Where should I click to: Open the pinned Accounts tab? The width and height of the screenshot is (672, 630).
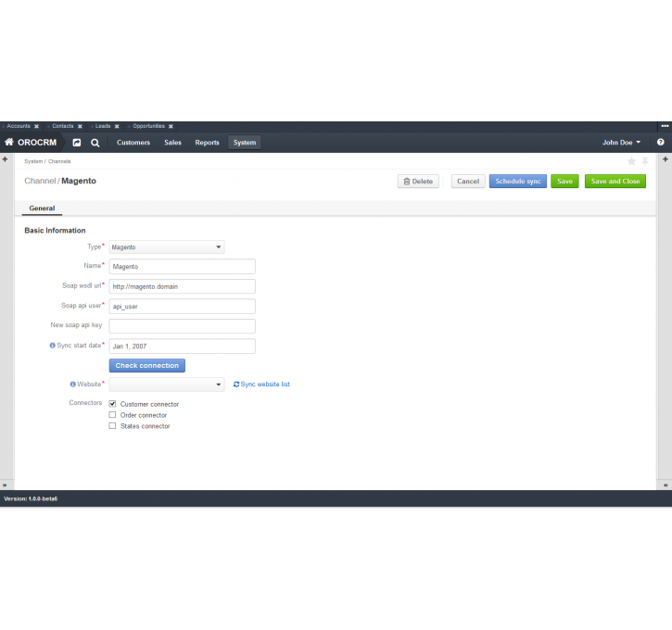19,126
